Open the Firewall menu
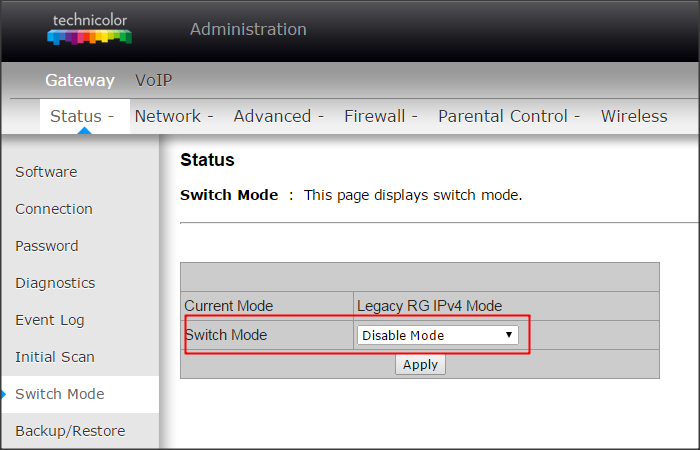 tap(380, 116)
